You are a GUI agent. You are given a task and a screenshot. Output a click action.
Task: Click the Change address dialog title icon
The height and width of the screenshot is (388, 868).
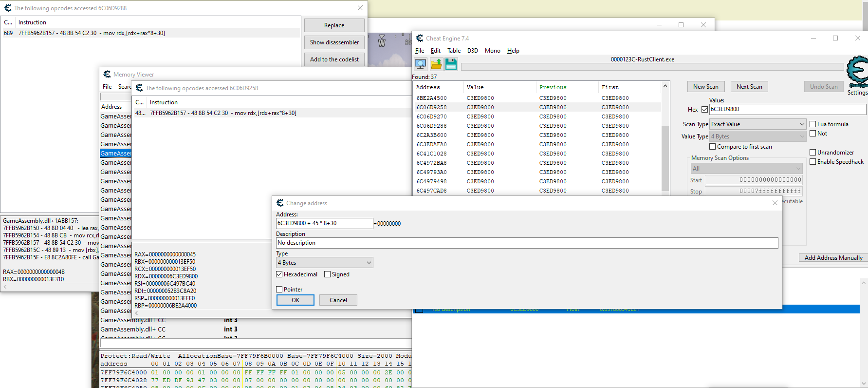[x=280, y=203]
